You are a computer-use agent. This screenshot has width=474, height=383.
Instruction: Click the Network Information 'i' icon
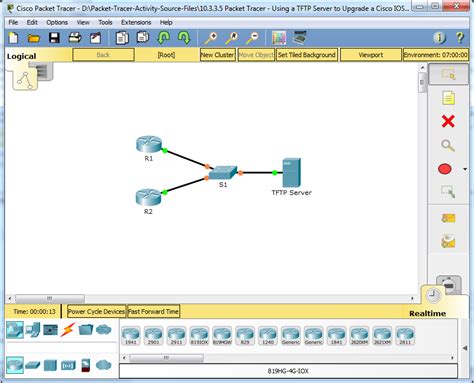pos(439,38)
